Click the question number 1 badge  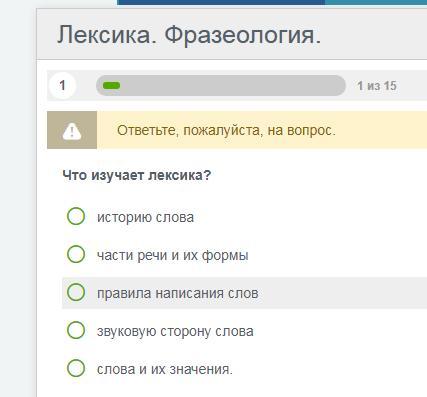click(x=62, y=86)
